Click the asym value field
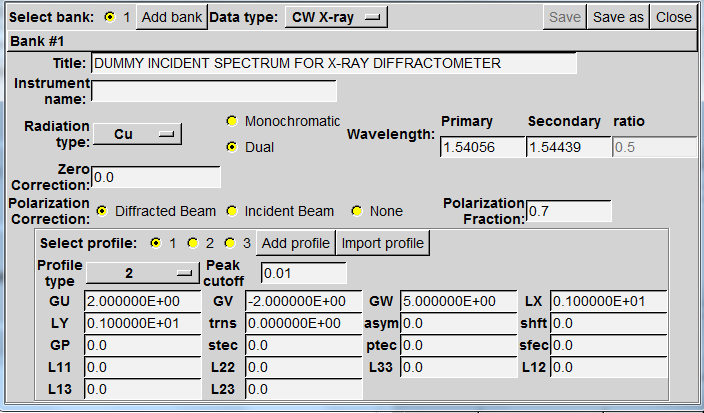This screenshot has width=704, height=413. 458,323
